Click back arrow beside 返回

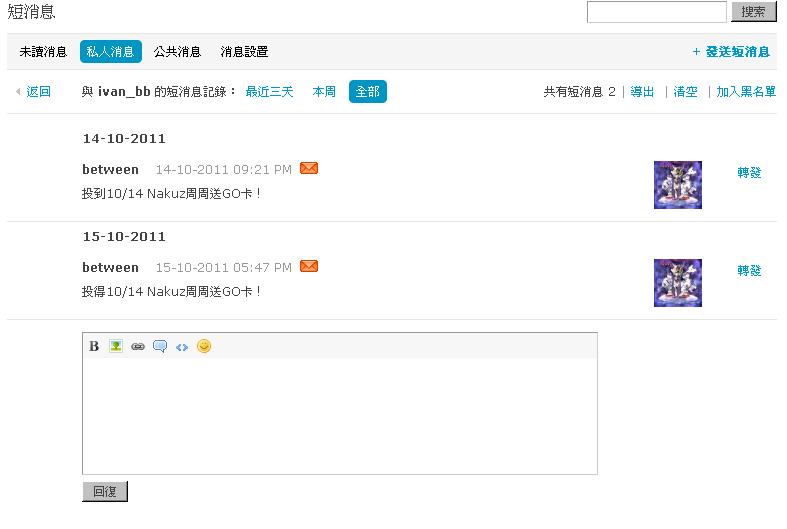coord(18,91)
